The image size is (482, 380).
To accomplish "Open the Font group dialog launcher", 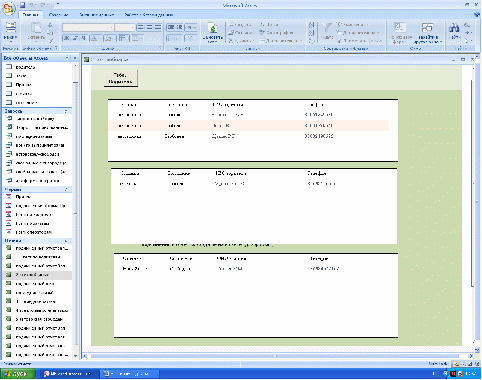I will point(160,48).
